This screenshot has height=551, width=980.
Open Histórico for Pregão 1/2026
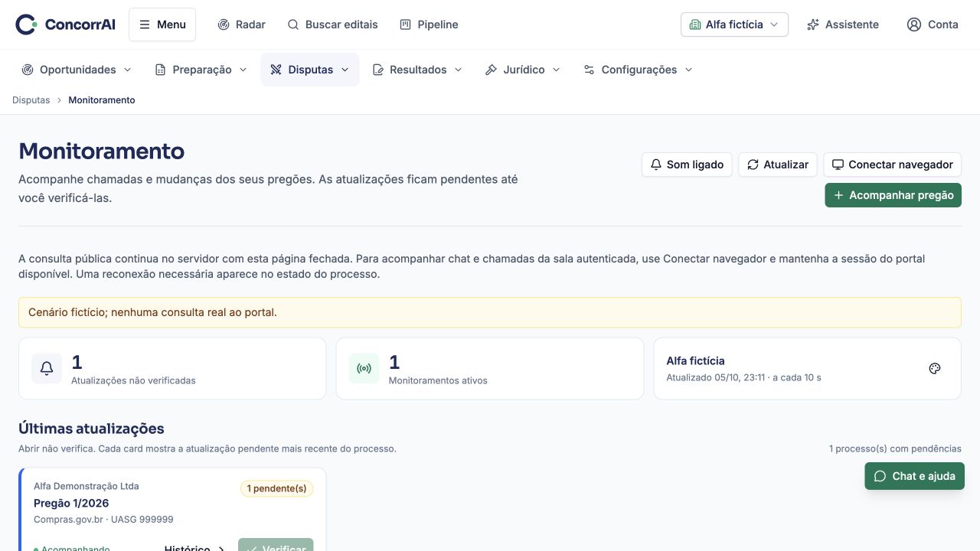click(194, 547)
